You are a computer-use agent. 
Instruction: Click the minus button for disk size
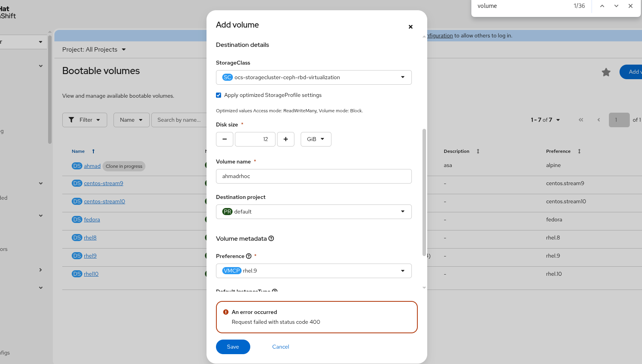225,139
